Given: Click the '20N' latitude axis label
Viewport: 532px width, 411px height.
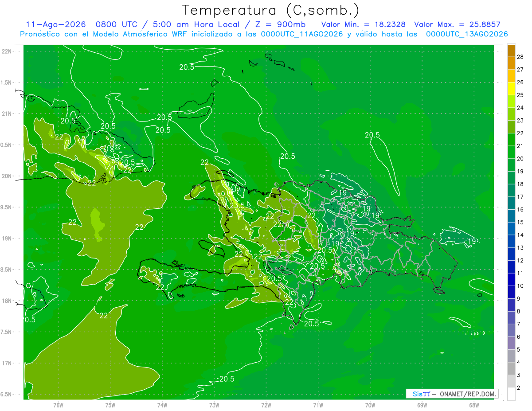Looking at the screenshot, I should click(x=7, y=176).
